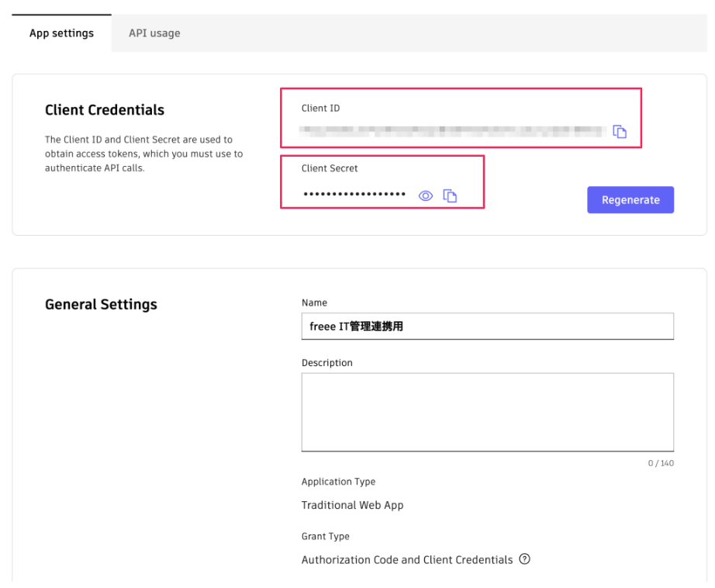Switch to the API usage tab
The width and height of the screenshot is (715, 588).
[154, 33]
